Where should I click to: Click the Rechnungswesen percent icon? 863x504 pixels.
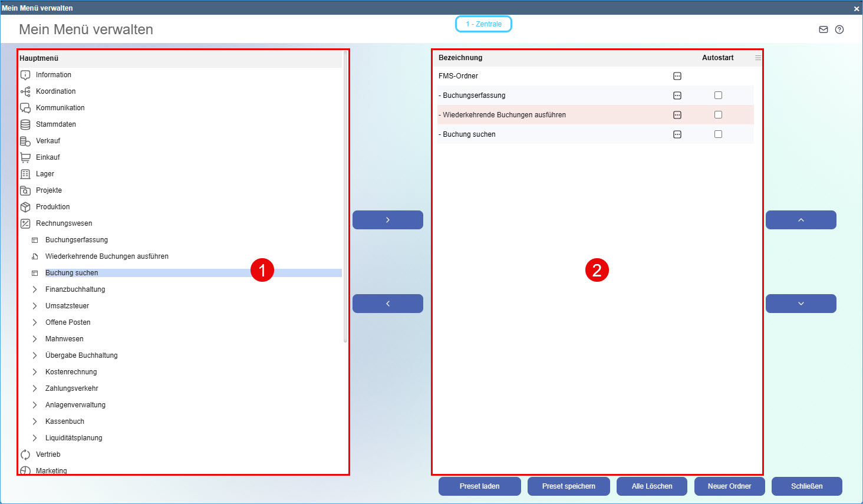pyautogui.click(x=25, y=223)
